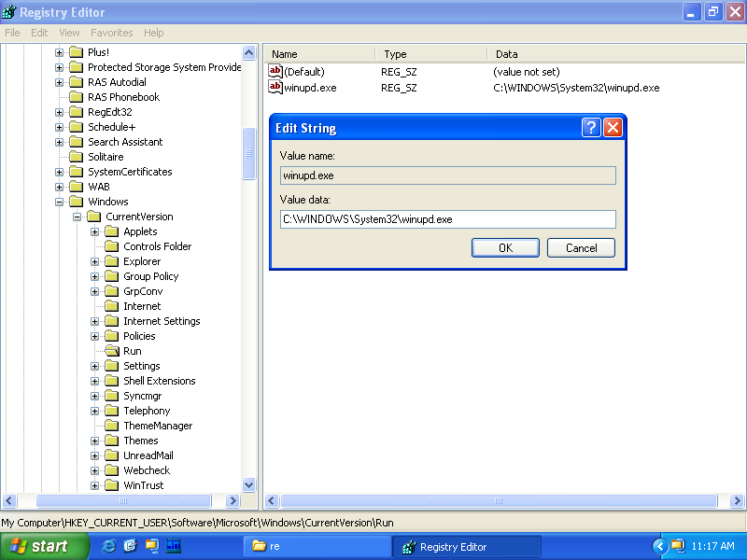The image size is (747, 560).
Task: Click the CurrentVersion folder icon
Action: click(94, 217)
